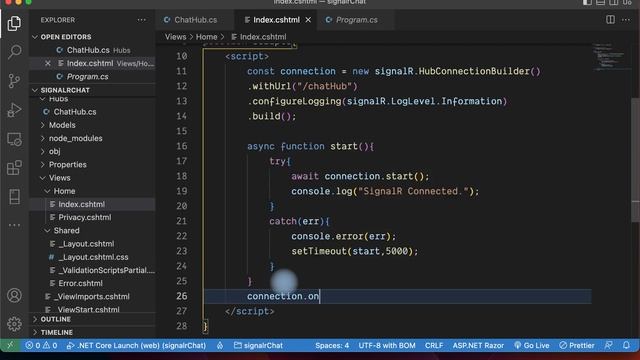Open the Remote Explorer view
This screenshot has width=640, height=360.
point(14,139)
